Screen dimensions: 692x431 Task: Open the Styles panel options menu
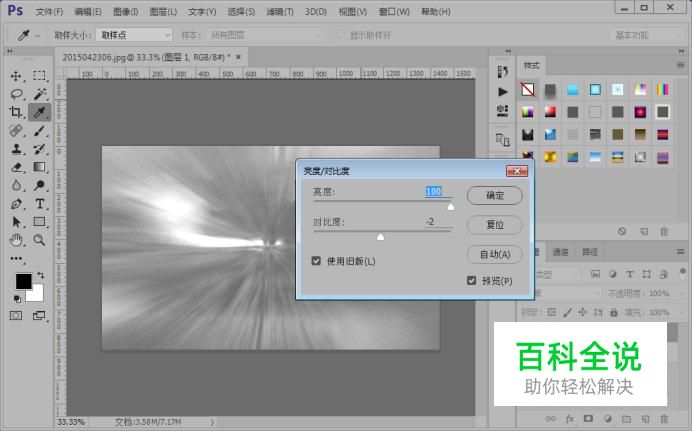(681, 65)
